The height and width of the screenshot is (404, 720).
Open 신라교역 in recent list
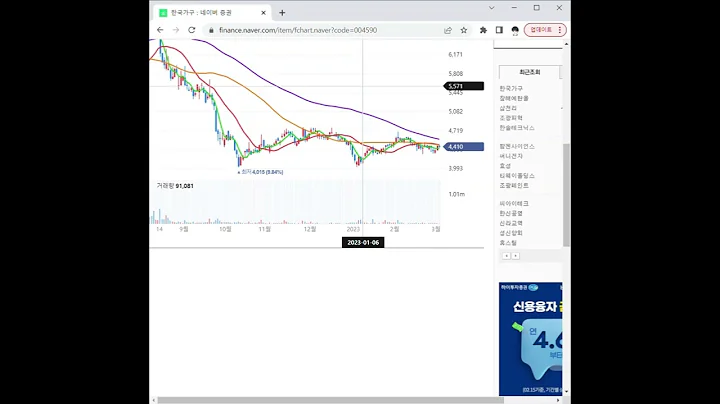click(x=511, y=223)
